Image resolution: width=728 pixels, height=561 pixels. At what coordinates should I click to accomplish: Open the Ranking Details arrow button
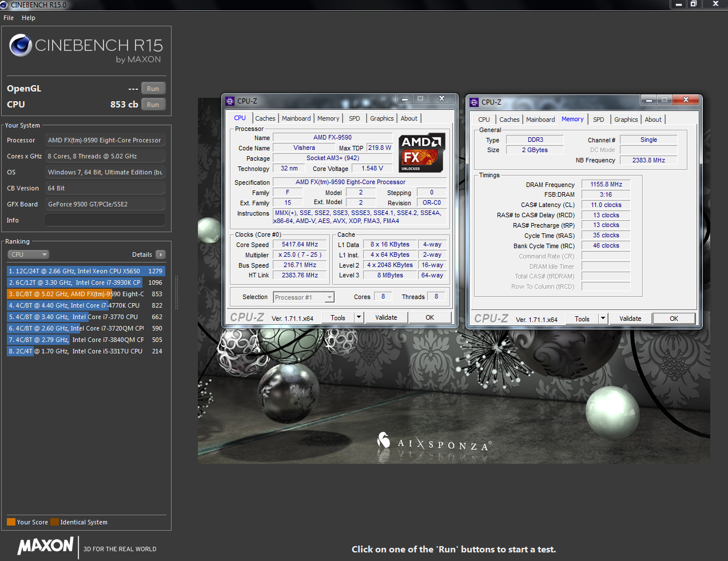[161, 254]
